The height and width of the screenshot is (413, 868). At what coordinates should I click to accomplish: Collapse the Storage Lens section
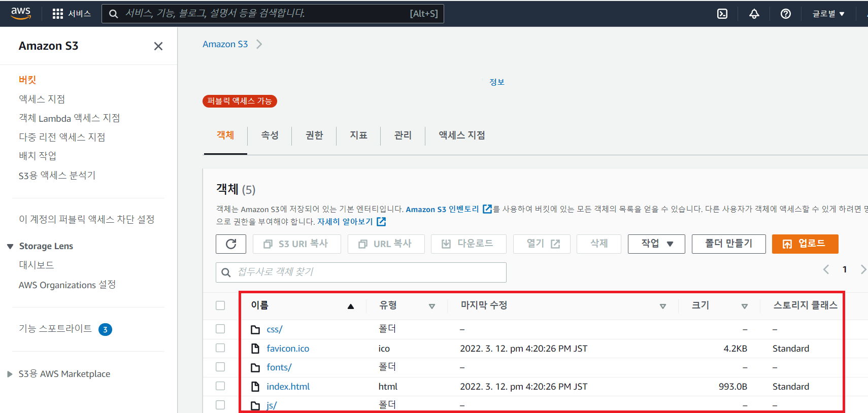coord(10,247)
